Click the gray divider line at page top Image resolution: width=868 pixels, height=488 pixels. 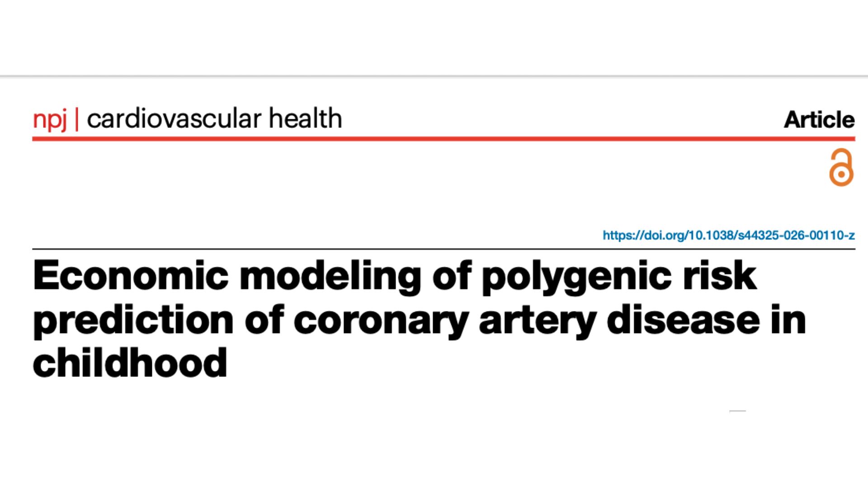coord(434,76)
